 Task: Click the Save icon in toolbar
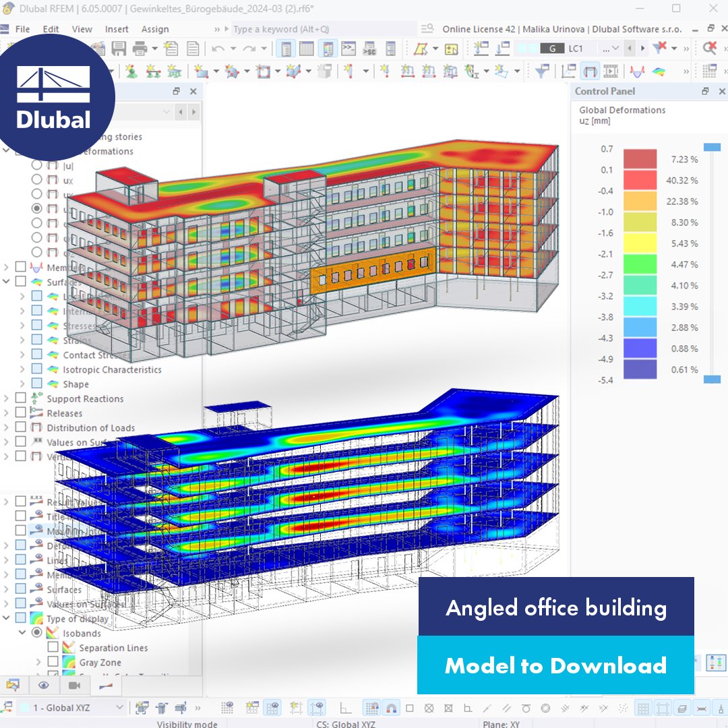[x=119, y=49]
